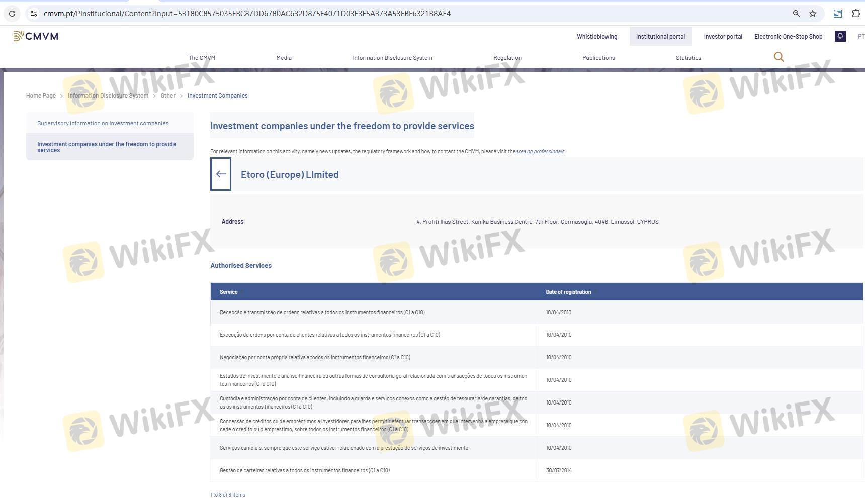Reload the page with the browser refresh icon
The height and width of the screenshot is (504, 865).
[x=12, y=14]
